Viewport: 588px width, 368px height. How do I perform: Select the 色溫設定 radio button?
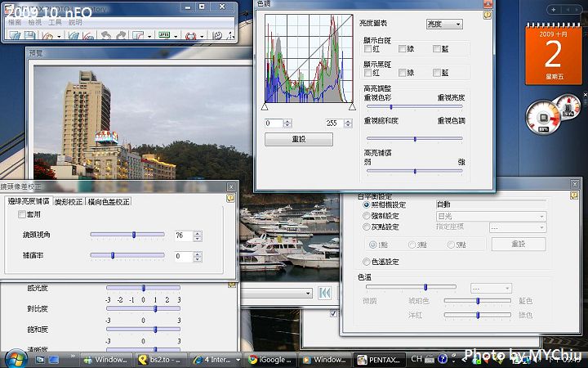[x=367, y=262]
